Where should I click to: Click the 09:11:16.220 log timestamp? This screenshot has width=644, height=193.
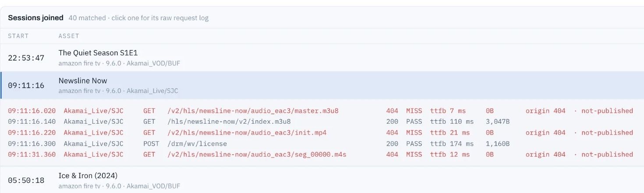click(32, 132)
